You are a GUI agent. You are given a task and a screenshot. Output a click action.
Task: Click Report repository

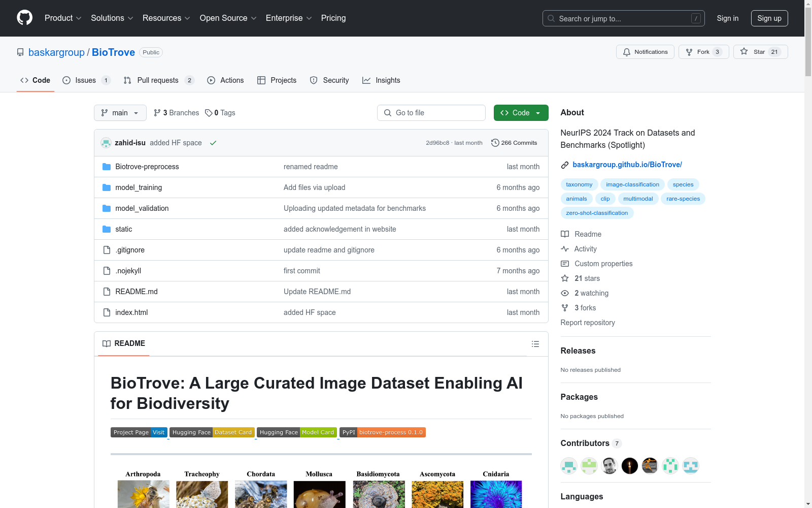588,323
